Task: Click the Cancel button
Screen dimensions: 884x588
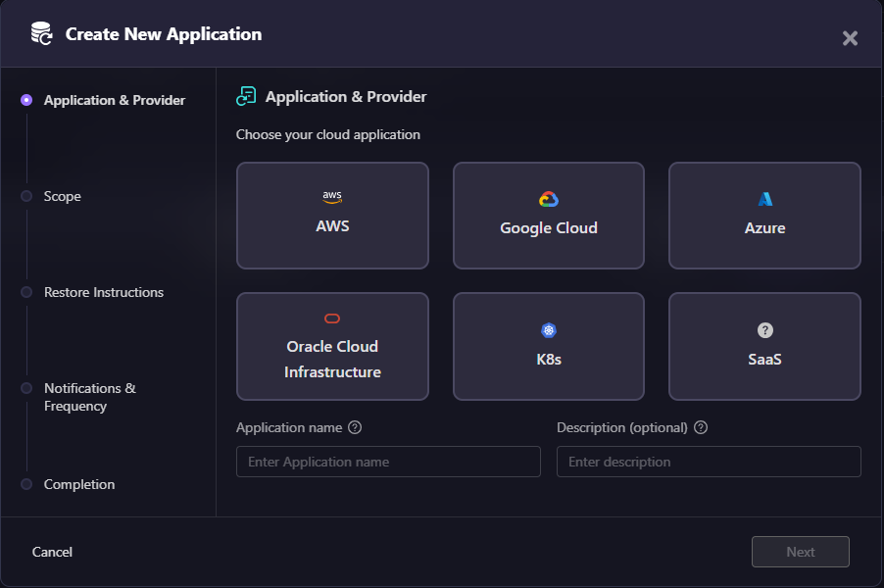Action: point(52,552)
